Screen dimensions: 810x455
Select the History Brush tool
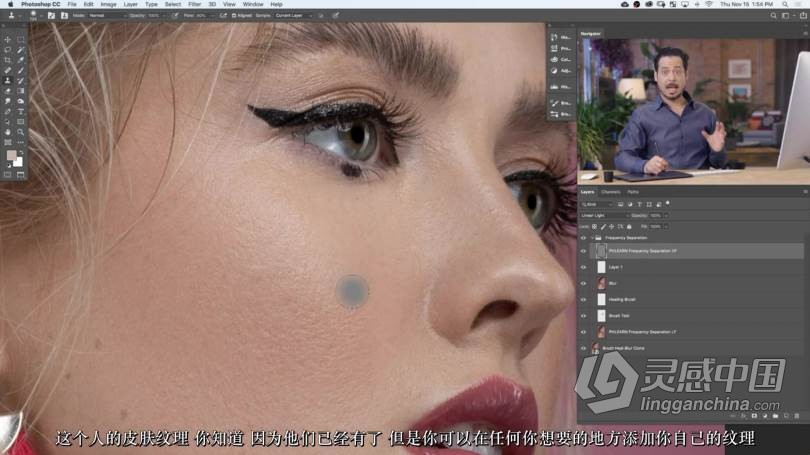[21, 81]
